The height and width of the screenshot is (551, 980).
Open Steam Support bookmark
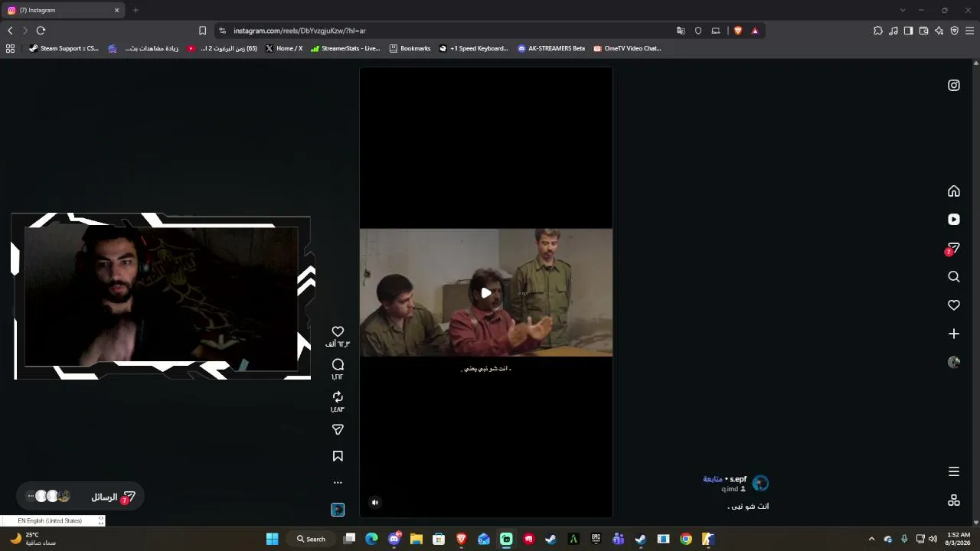(64, 48)
